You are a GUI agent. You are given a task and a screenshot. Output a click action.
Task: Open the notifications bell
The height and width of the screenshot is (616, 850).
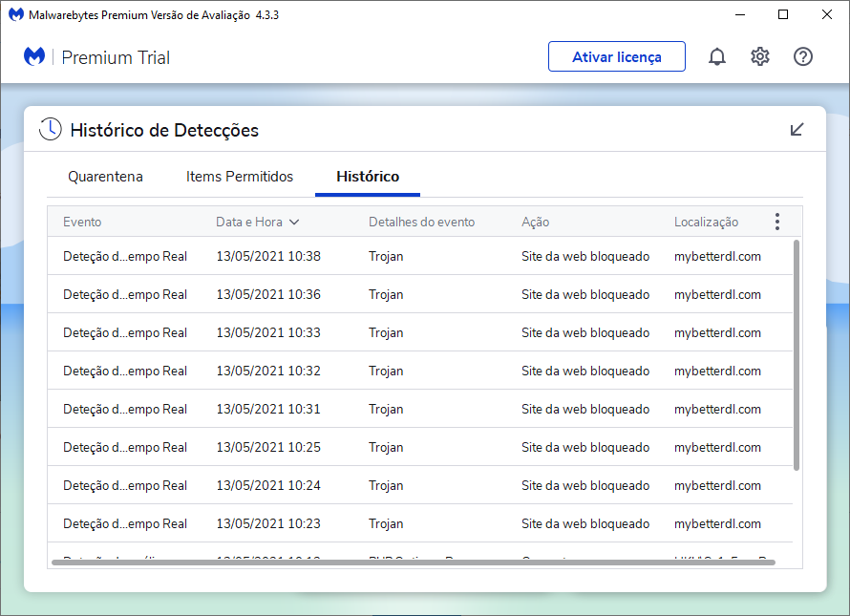(716, 56)
